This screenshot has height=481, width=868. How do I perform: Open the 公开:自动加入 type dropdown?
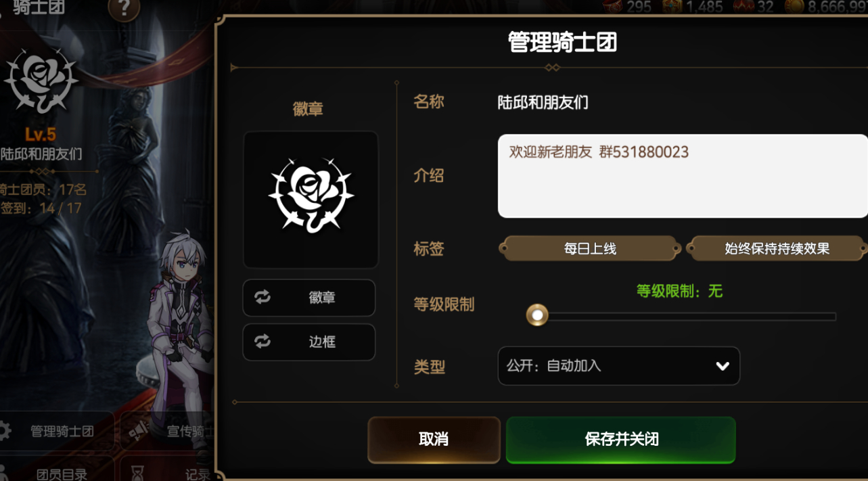tap(618, 366)
